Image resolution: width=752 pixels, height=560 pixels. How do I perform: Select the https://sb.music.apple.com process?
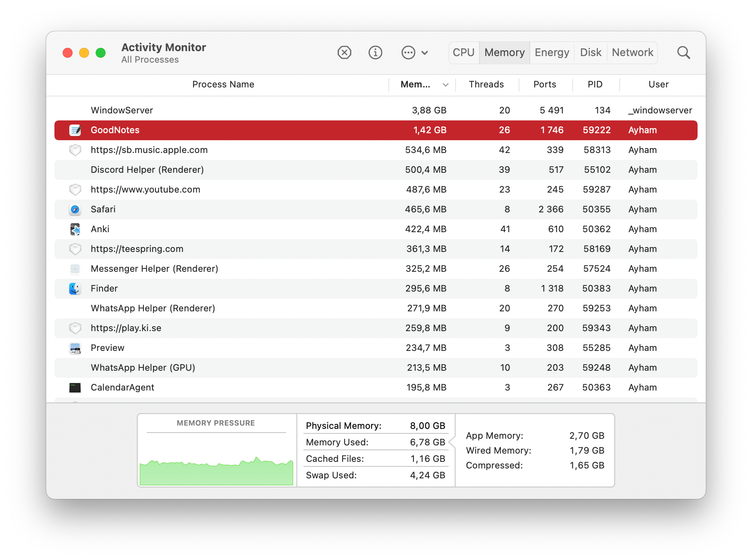[149, 150]
